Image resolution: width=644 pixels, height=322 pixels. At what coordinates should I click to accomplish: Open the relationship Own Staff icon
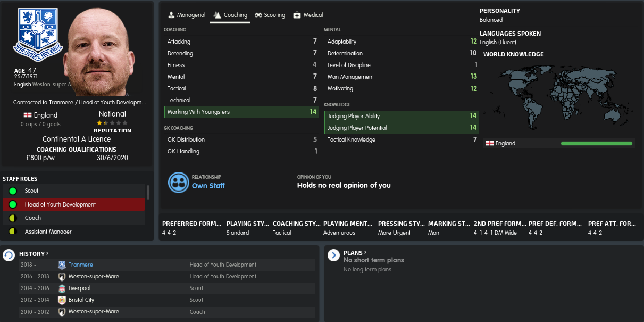[179, 182]
